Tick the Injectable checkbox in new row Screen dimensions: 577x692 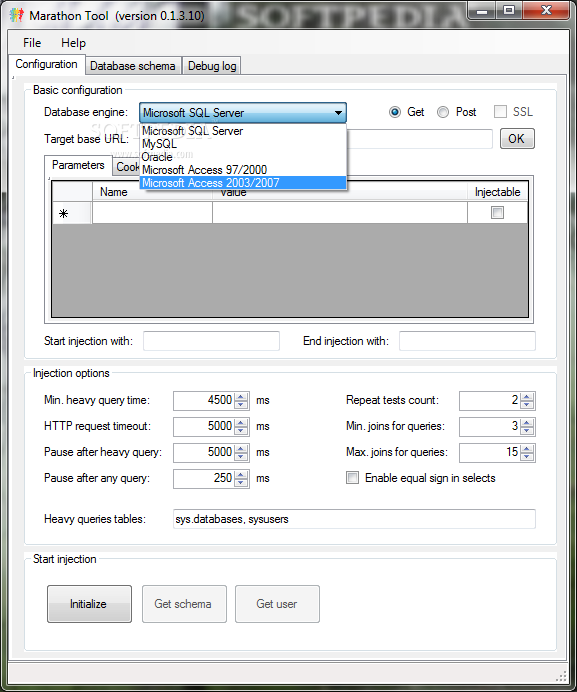point(498,213)
